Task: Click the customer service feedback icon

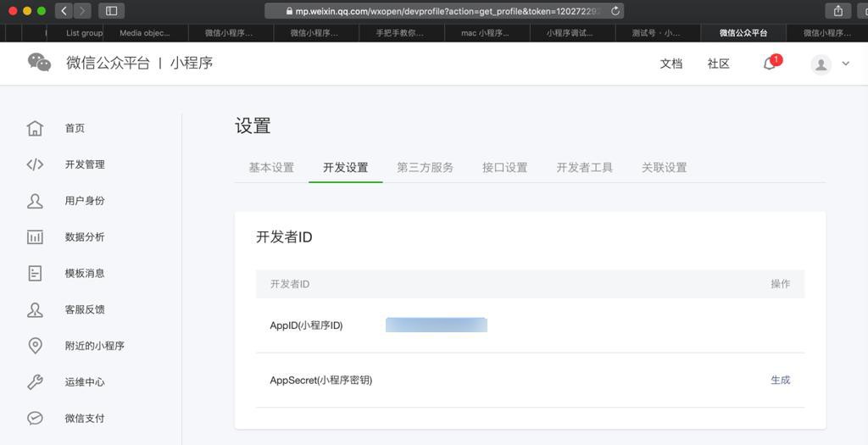Action: [x=35, y=310]
